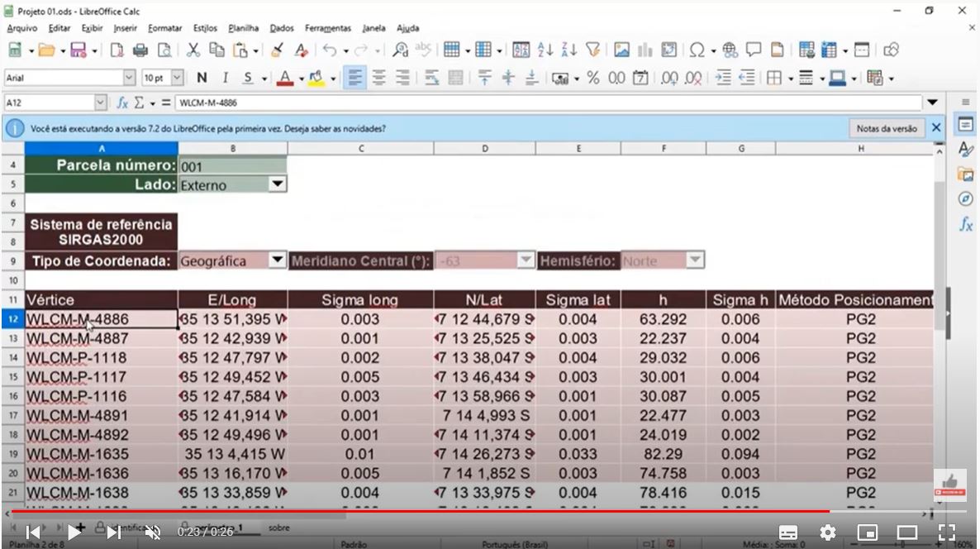Play the video
980x549 pixels.
click(x=74, y=532)
